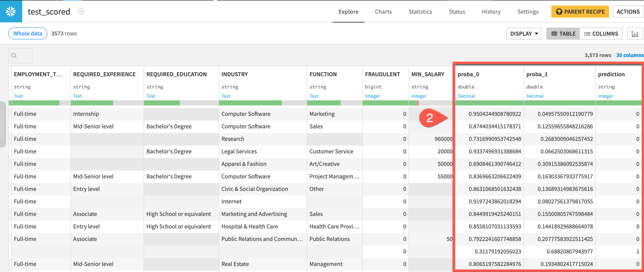This screenshot has width=644, height=272.
Task: Toggle the Whole data sample pill
Action: click(28, 34)
